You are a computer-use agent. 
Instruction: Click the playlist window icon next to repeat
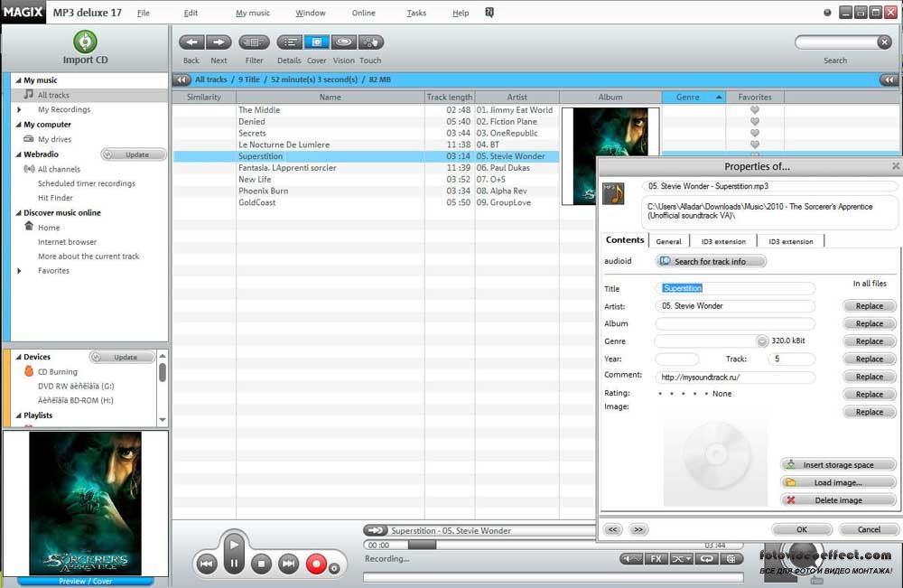click(731, 558)
